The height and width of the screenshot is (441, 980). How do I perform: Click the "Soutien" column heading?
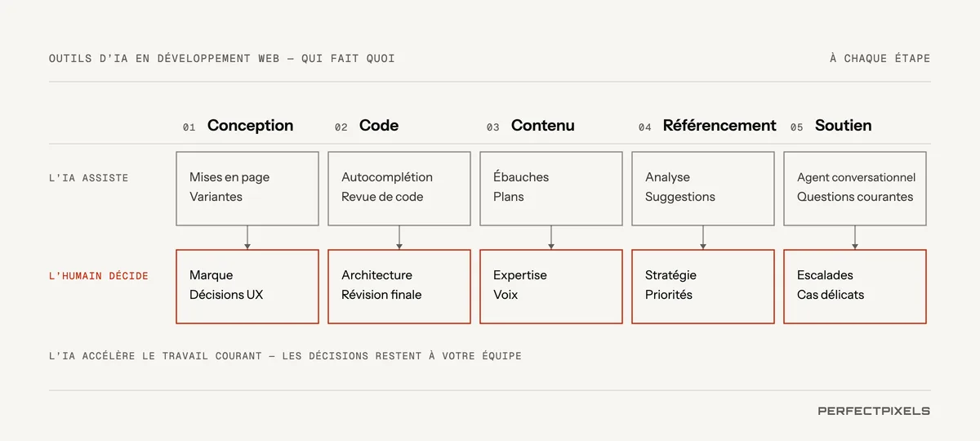click(844, 125)
